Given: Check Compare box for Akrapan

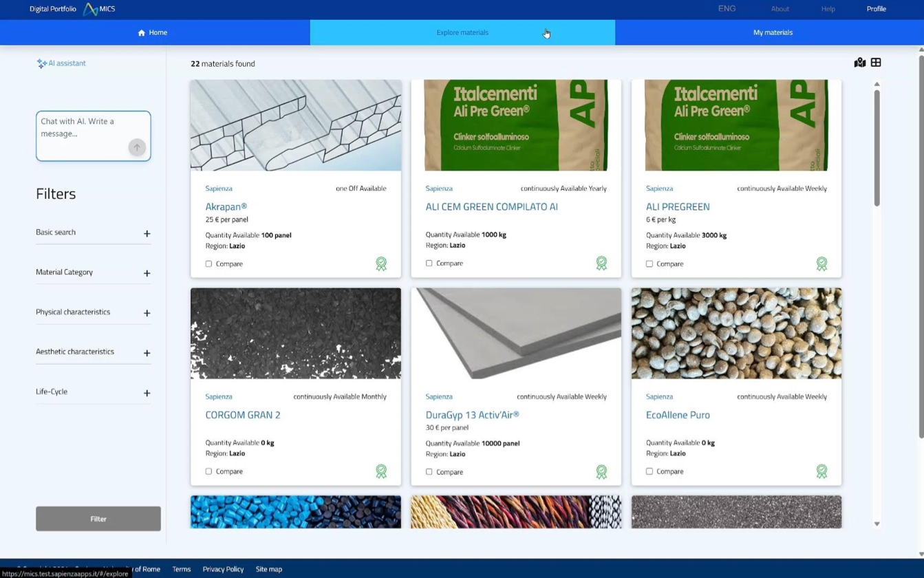Looking at the screenshot, I should 208,264.
